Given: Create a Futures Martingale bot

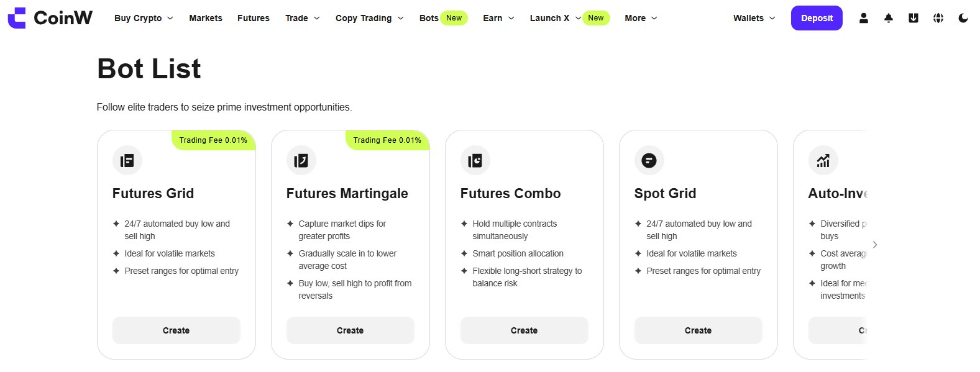Looking at the screenshot, I should tap(350, 330).
